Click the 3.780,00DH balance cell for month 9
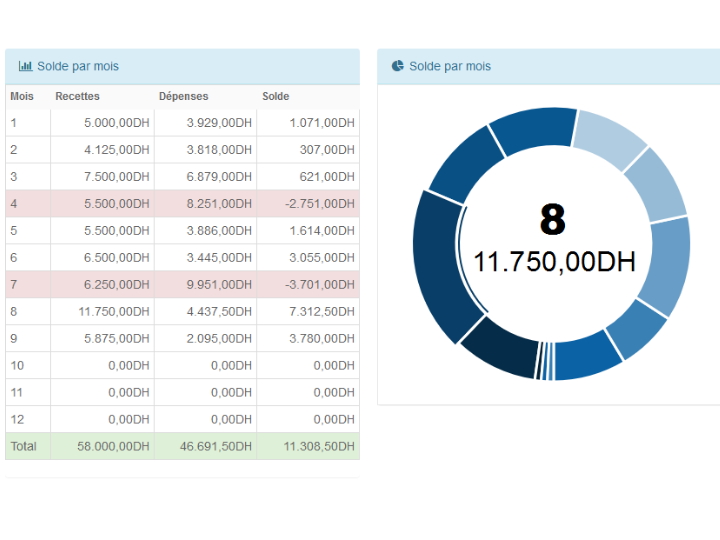Viewport: 720px width, 540px height. pos(320,339)
